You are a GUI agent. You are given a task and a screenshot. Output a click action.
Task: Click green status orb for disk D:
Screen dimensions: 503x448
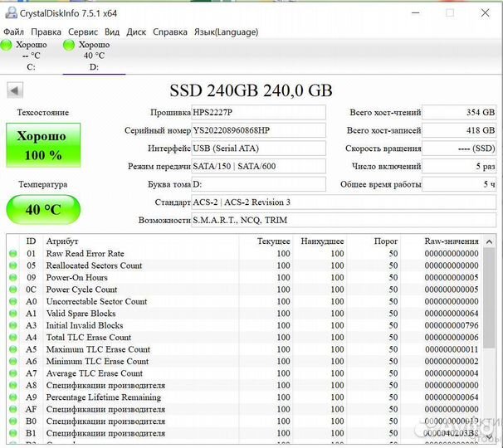pyautogui.click(x=69, y=46)
